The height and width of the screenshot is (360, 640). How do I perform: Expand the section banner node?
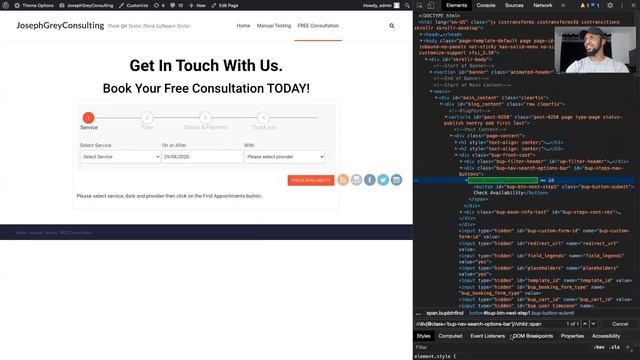pyautogui.click(x=431, y=72)
